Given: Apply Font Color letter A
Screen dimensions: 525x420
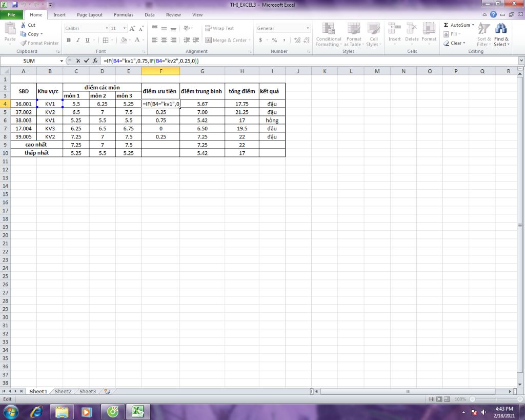Looking at the screenshot, I should point(137,40).
